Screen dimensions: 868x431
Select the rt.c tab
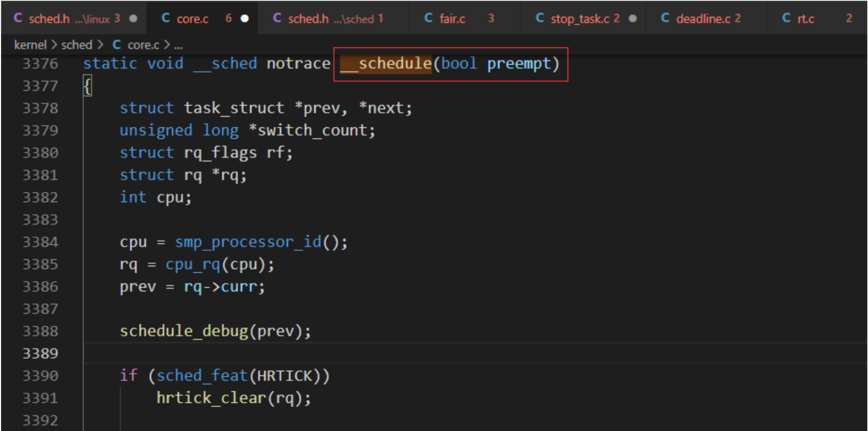817,18
